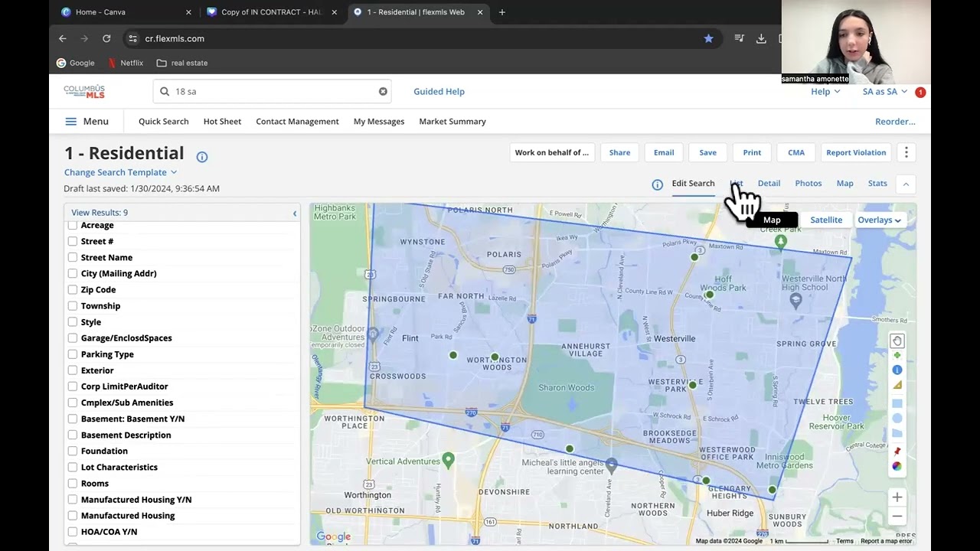
Task: Click the Columbus MLS logo
Action: coord(84,92)
